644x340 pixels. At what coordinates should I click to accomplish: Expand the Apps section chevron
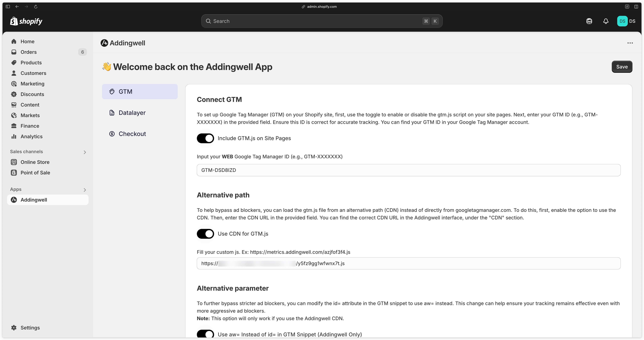(85, 190)
